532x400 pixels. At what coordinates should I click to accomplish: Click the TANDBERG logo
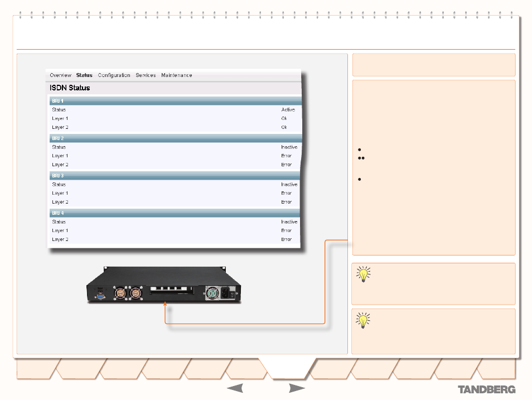tap(486, 389)
